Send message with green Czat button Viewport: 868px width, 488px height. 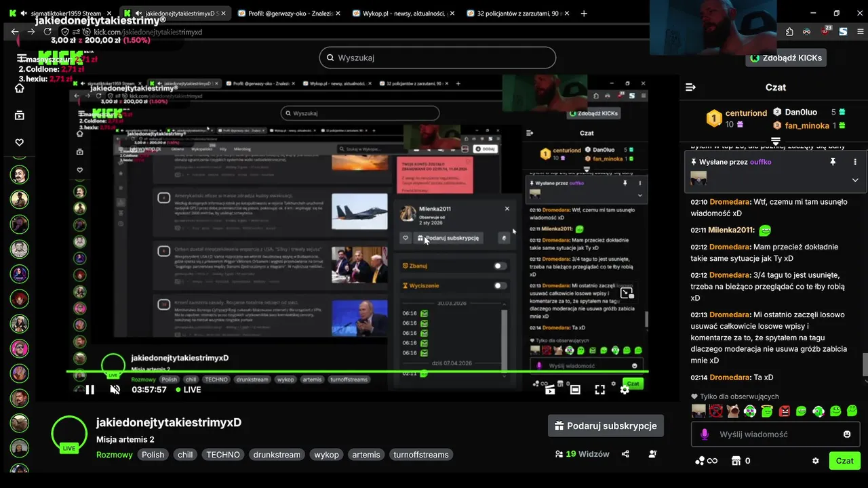844,461
